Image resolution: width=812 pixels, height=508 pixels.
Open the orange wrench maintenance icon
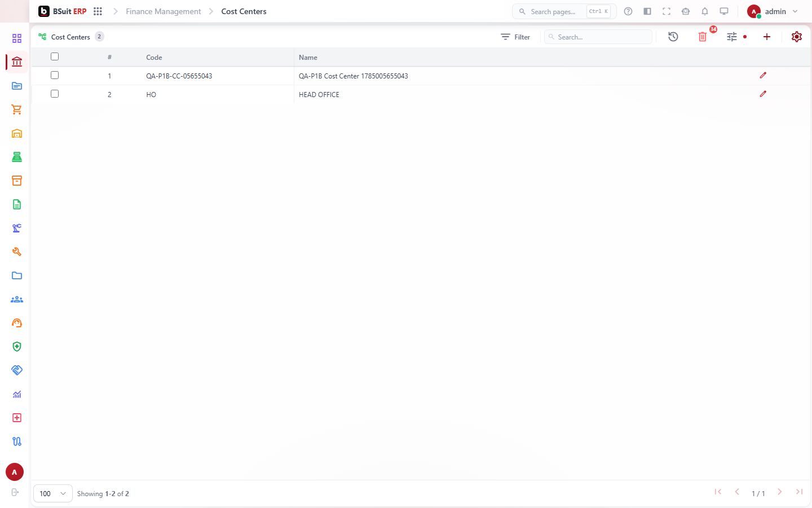17,252
